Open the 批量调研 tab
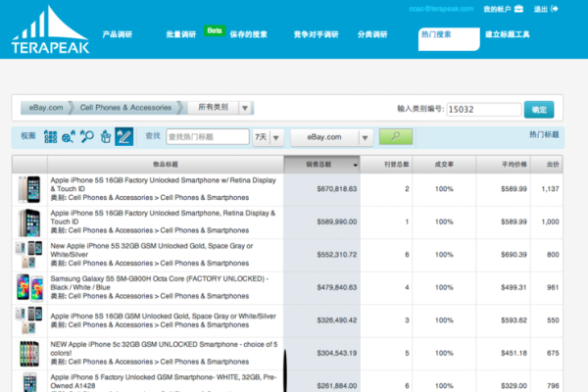 (181, 34)
